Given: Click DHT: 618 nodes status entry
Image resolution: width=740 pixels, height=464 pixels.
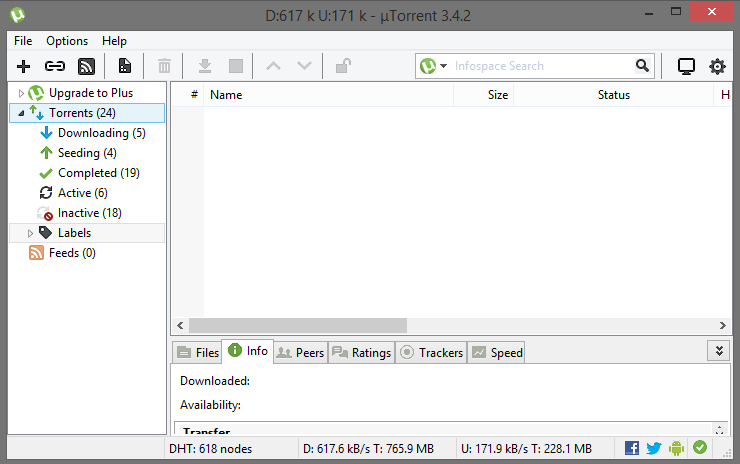Looking at the screenshot, I should click(210, 449).
